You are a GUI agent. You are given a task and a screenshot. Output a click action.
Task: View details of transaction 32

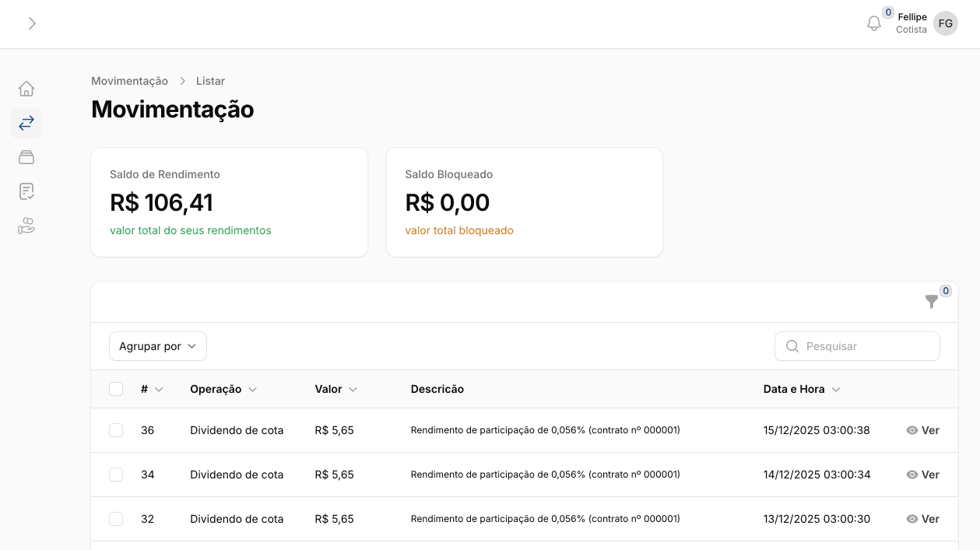click(923, 519)
